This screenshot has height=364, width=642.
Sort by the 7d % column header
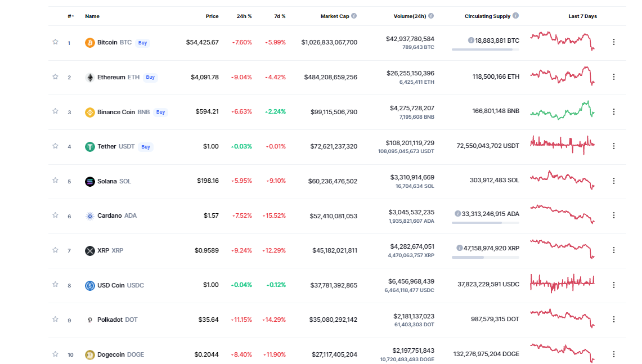pyautogui.click(x=280, y=16)
